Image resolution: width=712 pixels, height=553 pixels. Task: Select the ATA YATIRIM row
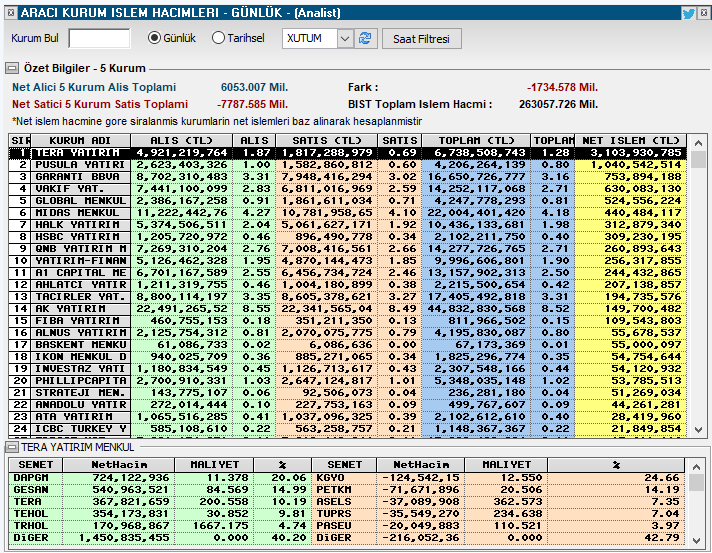(x=347, y=417)
